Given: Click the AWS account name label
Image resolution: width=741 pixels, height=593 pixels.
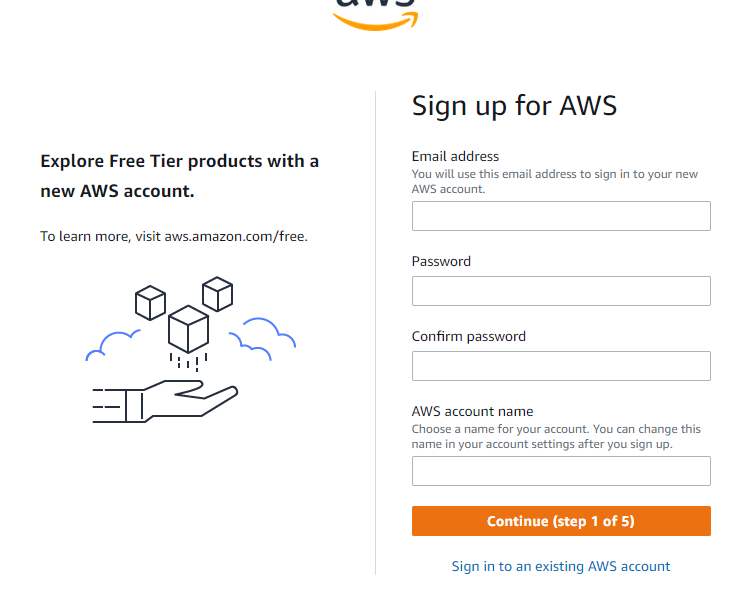Looking at the screenshot, I should pyautogui.click(x=472, y=412).
